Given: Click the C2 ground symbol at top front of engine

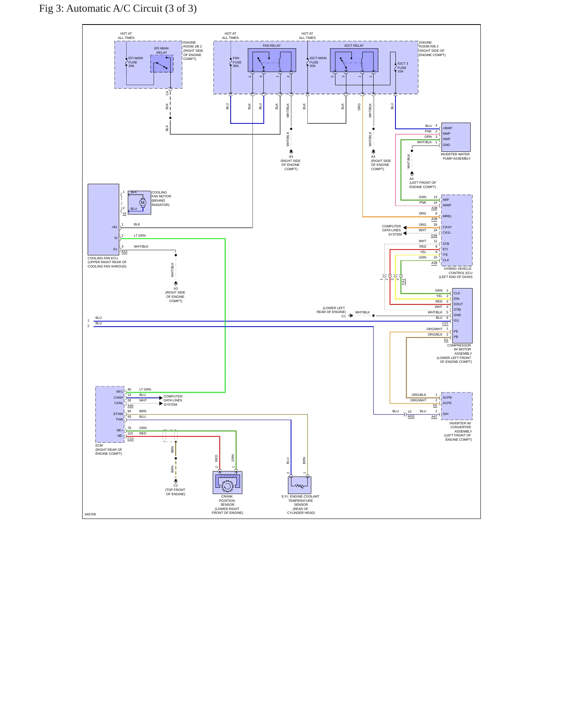Looking at the screenshot, I should click(x=176, y=481).
